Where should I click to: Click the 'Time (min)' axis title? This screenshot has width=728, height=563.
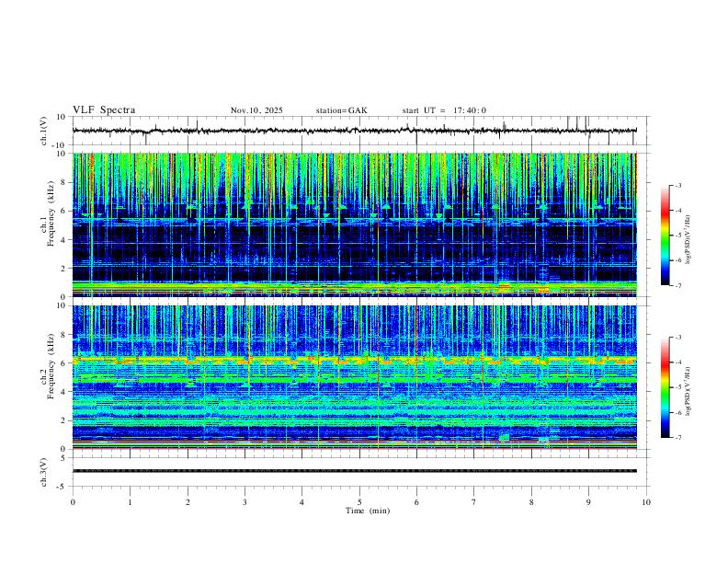pyautogui.click(x=368, y=511)
